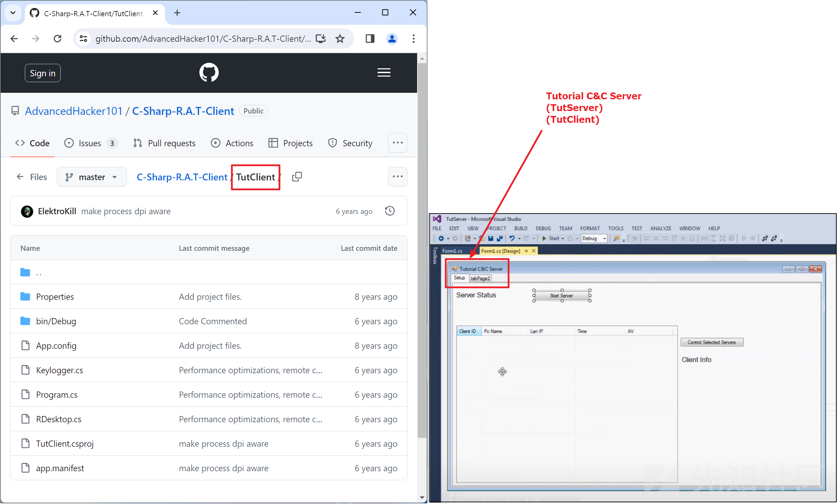This screenshot has width=837, height=504.
Task: Click Bring to Front icon in Visual Studio toolbar
Action: 765,238
